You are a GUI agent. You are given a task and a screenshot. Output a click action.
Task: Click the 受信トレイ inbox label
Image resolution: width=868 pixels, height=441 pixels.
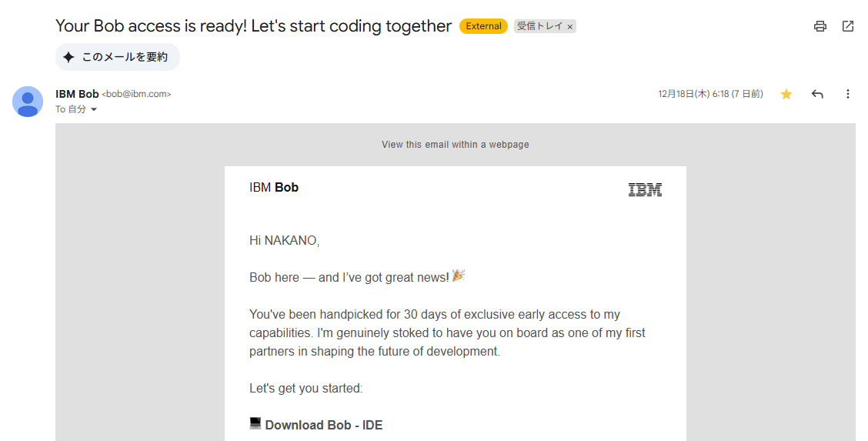(539, 26)
